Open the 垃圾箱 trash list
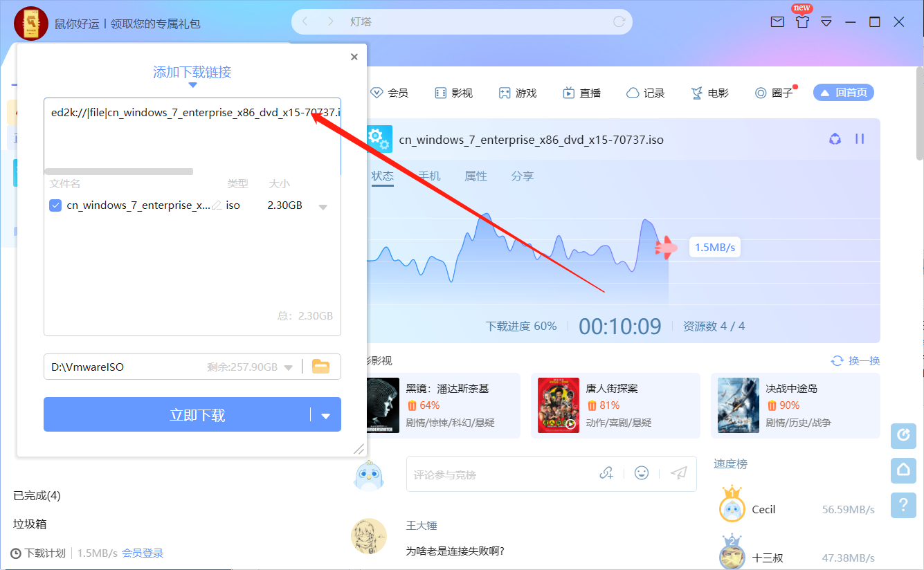 pyautogui.click(x=30, y=524)
